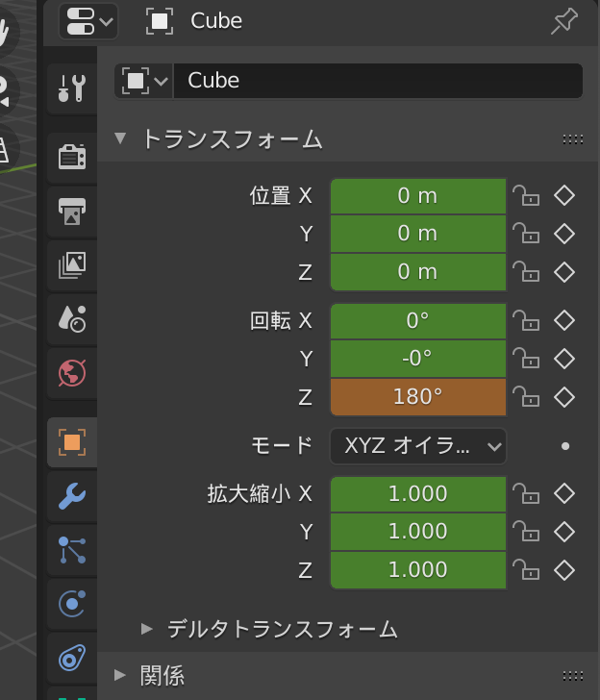Screen dimensions: 600x700
Task: Open the Output properties tab
Action: pos(72,212)
